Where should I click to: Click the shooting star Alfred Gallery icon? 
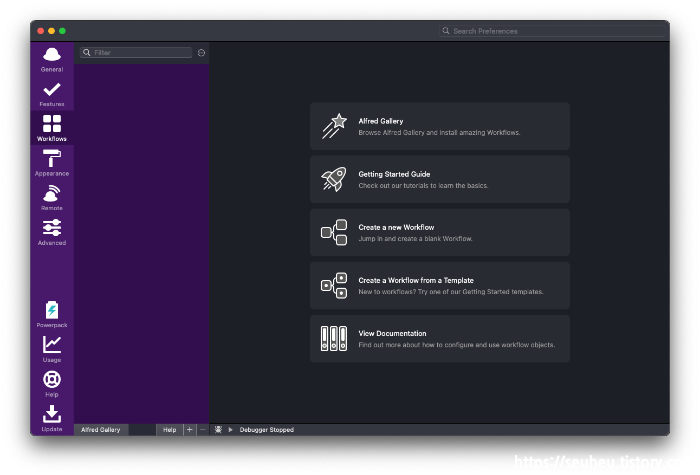pos(334,126)
